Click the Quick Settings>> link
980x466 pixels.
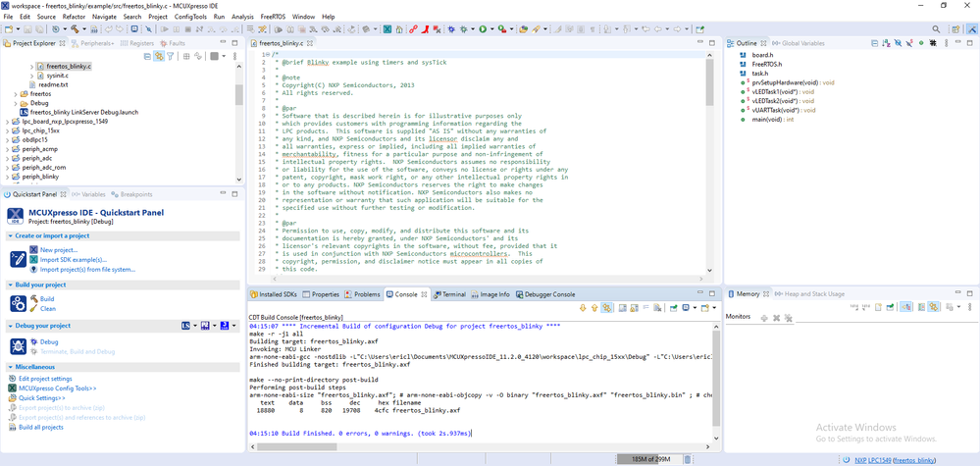point(42,398)
